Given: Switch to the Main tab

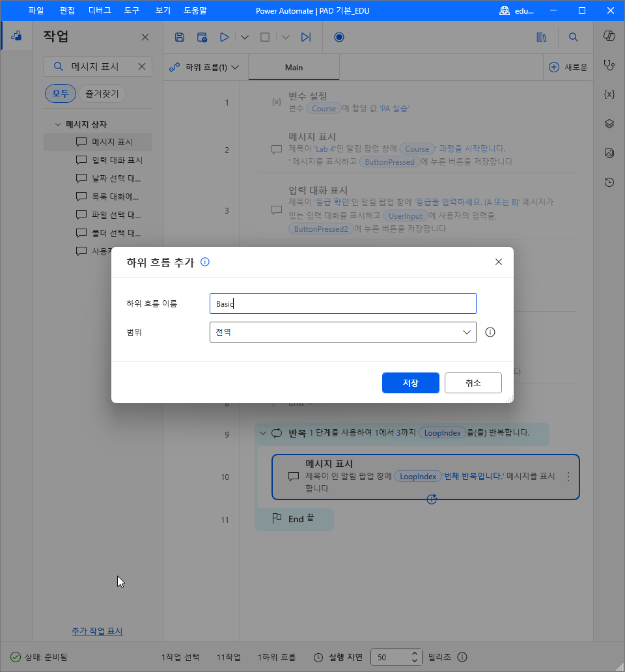Looking at the screenshot, I should [294, 67].
